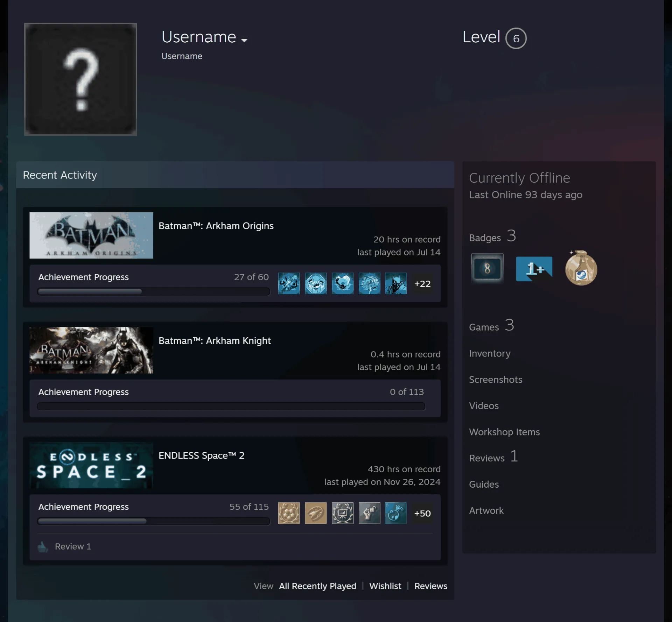This screenshot has height=622, width=672.
Task: Open Screenshots in sidebar
Action: (496, 380)
